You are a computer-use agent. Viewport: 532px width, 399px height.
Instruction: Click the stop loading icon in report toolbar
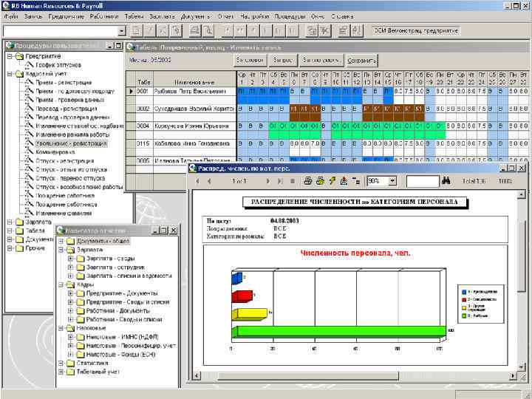[x=293, y=181]
